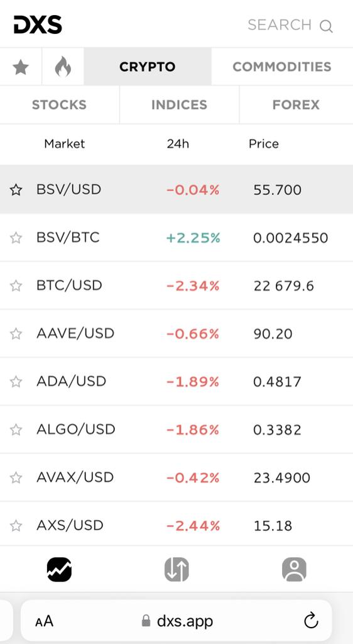Switch to the STOCKS tab
The image size is (353, 644).
[60, 105]
